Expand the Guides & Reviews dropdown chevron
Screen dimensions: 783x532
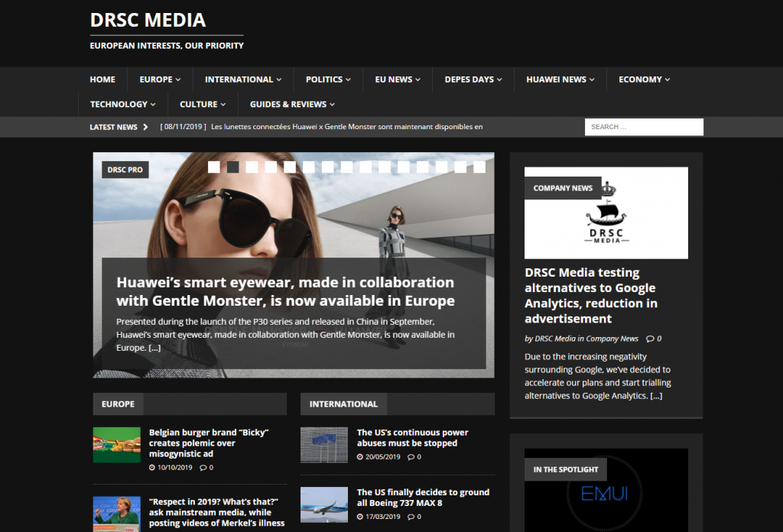coord(332,105)
